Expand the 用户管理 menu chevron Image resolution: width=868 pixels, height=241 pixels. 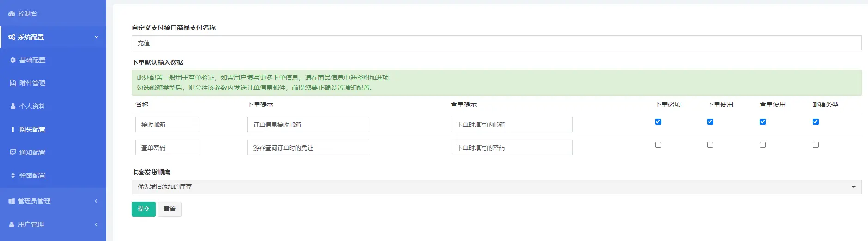[x=96, y=224]
